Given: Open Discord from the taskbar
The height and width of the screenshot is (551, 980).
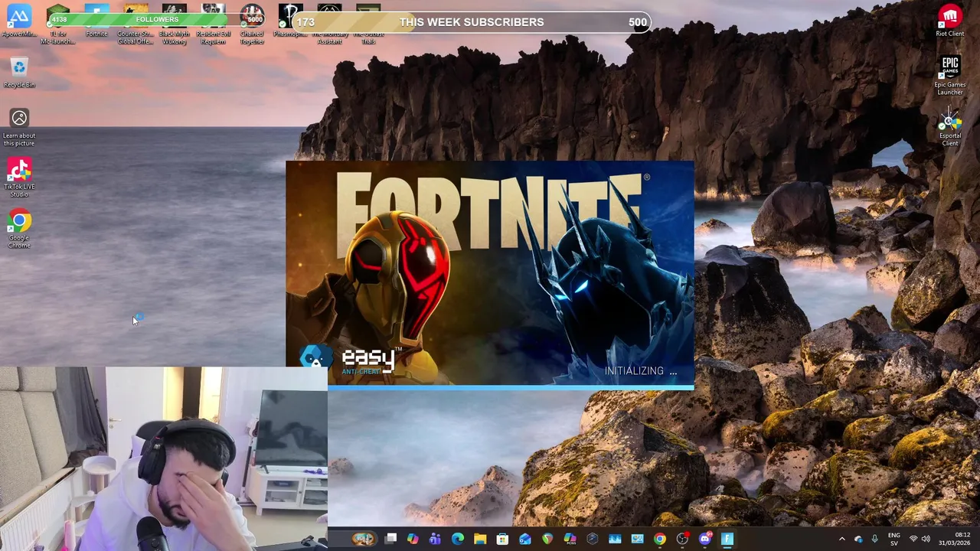Looking at the screenshot, I should 704,540.
